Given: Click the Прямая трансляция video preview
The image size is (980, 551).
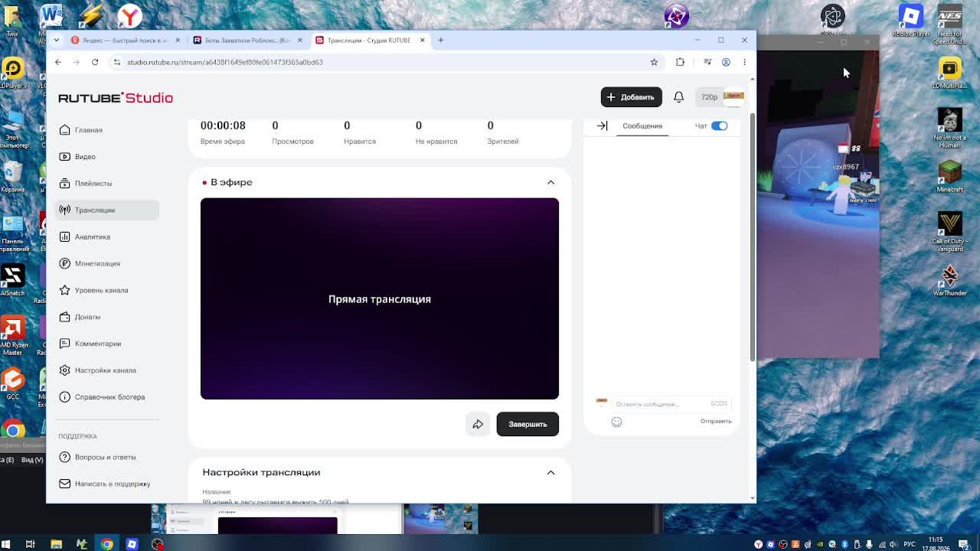Looking at the screenshot, I should (x=380, y=298).
